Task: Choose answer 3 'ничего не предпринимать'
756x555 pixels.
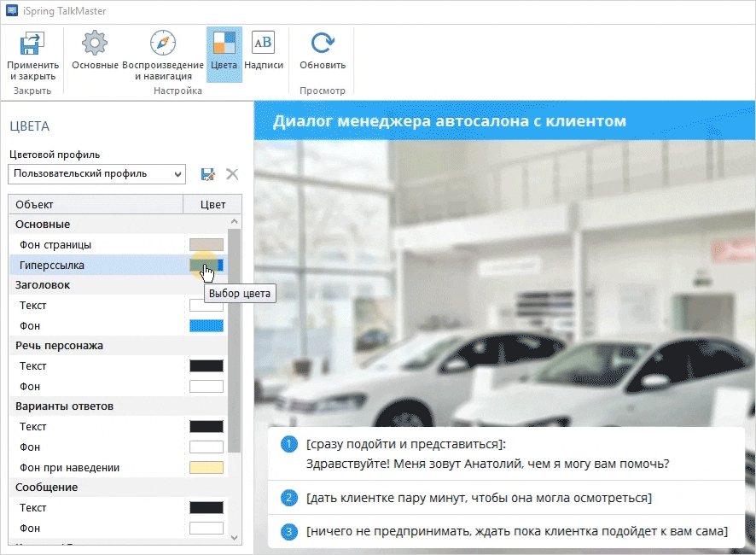Action: (x=506, y=531)
